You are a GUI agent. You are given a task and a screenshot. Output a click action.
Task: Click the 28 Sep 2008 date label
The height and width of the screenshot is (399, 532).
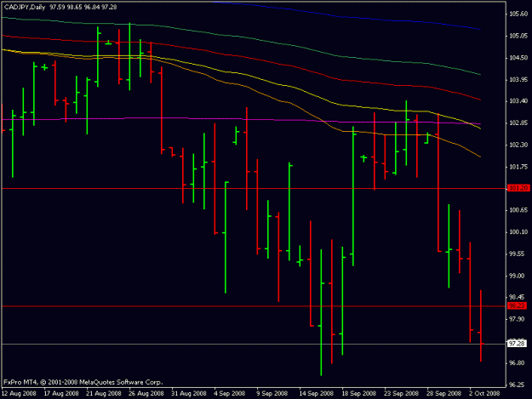point(443,394)
